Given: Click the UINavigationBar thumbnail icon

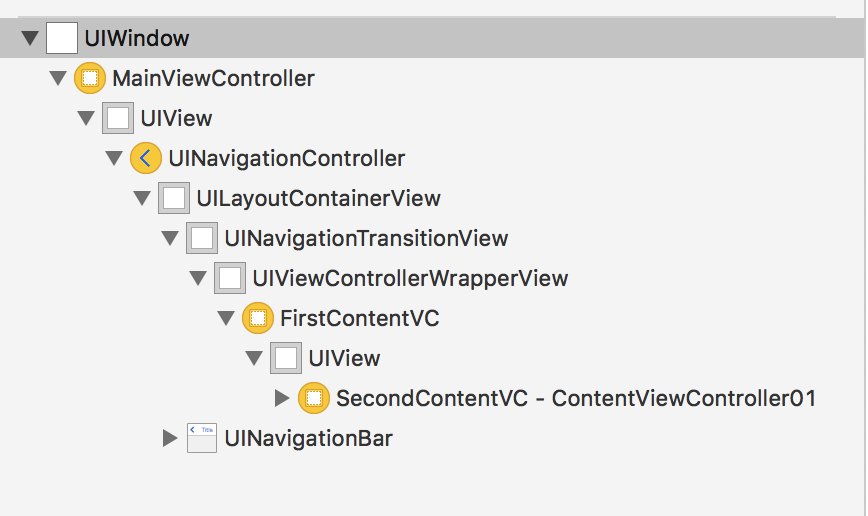Looking at the screenshot, I should click(x=202, y=438).
